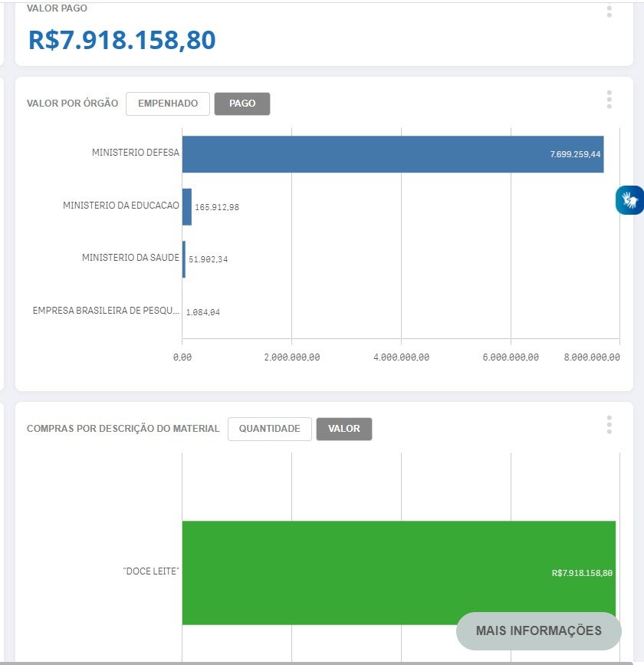Switch material chart to Quantidade

(269, 429)
